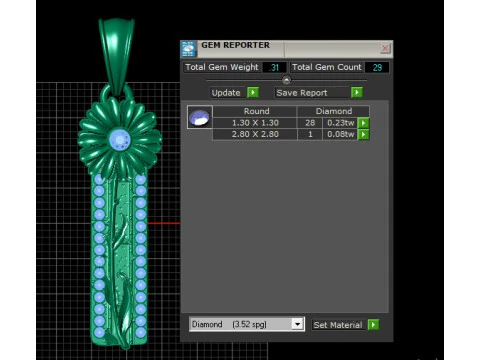Screen dimensions: 480x360
Task: Click green arrow on the 0.23tw row
Action: [x=363, y=123]
